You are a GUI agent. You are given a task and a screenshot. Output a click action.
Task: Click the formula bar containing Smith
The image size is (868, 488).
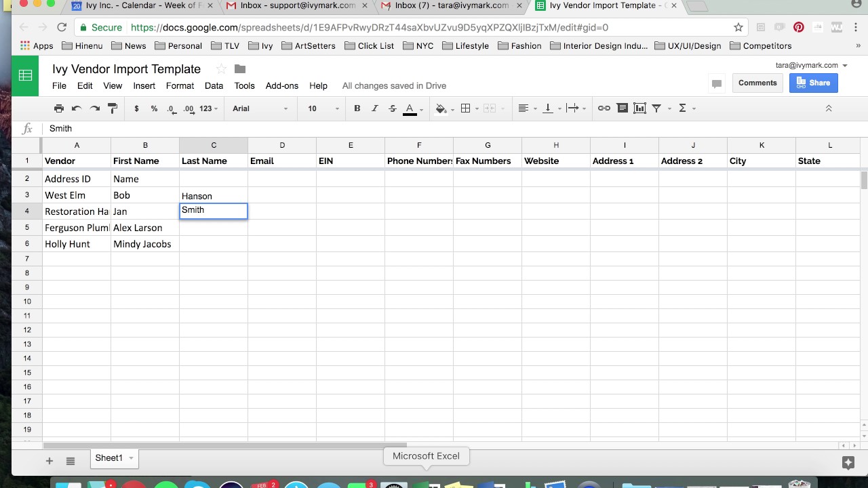click(x=453, y=129)
